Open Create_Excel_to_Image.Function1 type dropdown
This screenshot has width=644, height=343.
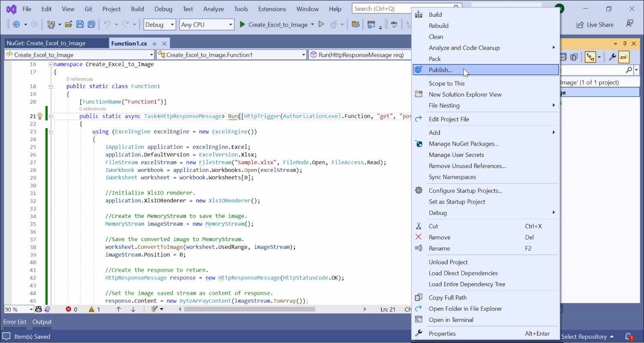[x=231, y=55]
